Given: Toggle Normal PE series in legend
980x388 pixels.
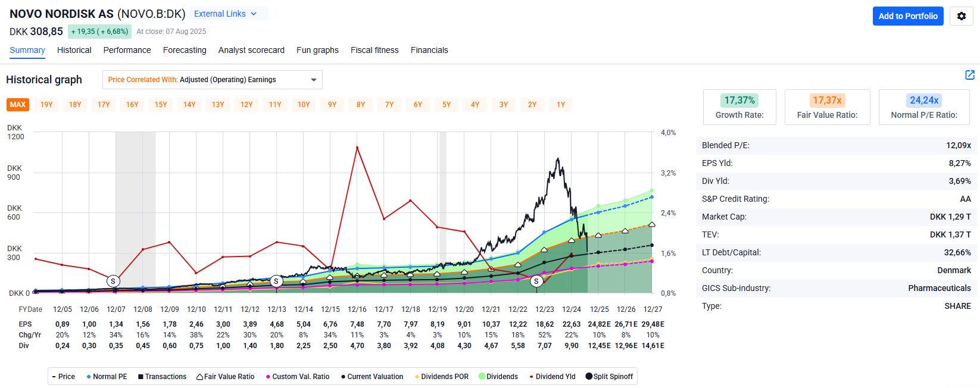Looking at the screenshot, I should point(107,377).
